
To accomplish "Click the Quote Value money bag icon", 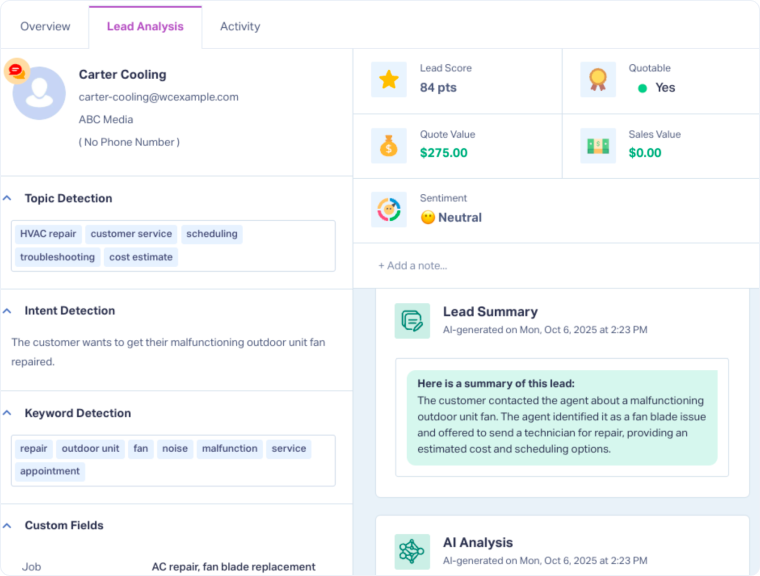I will point(389,145).
